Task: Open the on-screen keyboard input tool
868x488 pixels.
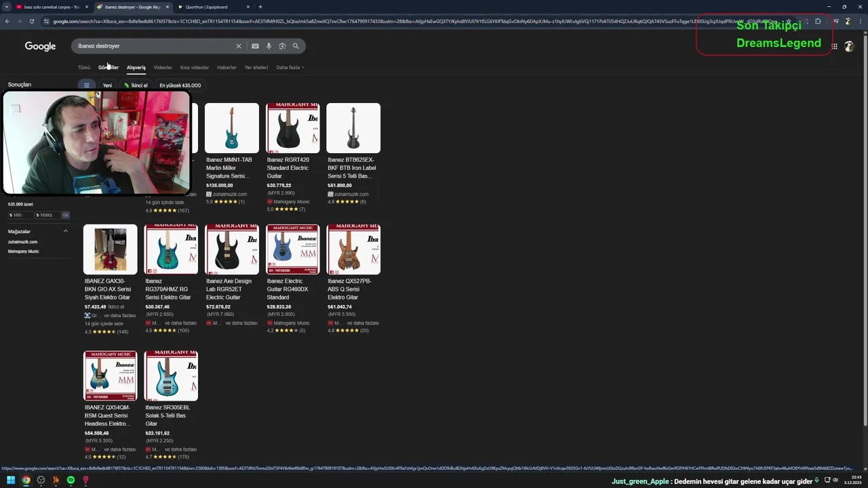Action: tap(255, 46)
